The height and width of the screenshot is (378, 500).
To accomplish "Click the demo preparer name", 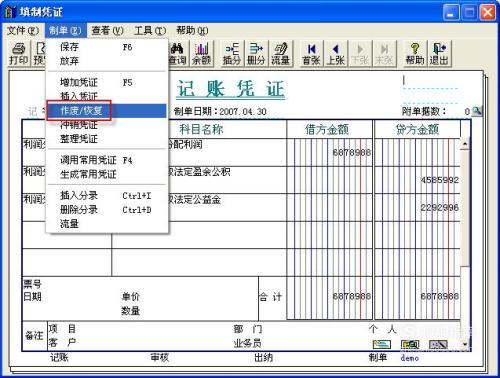I will [x=410, y=358].
